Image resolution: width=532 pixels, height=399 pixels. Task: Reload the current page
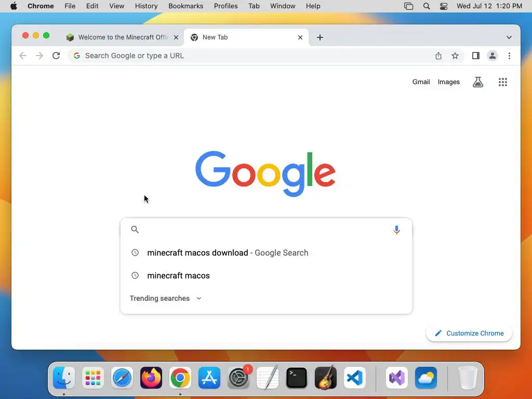coord(56,56)
